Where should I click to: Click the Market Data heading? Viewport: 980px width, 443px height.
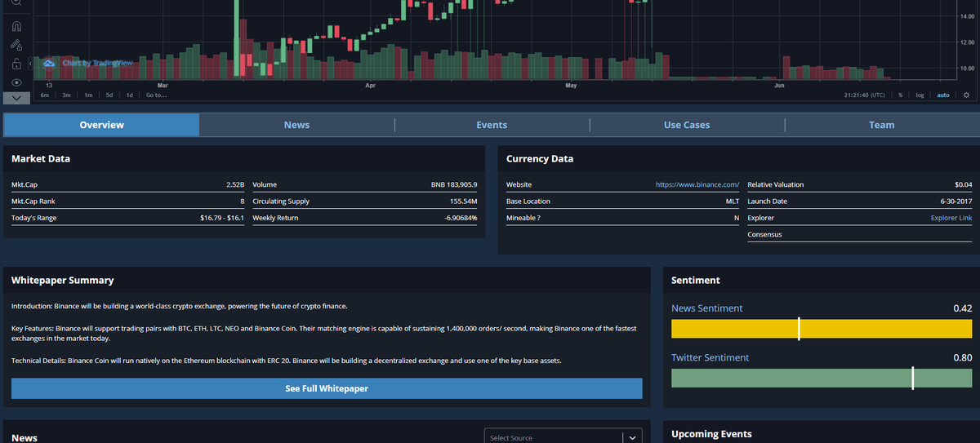tap(41, 158)
